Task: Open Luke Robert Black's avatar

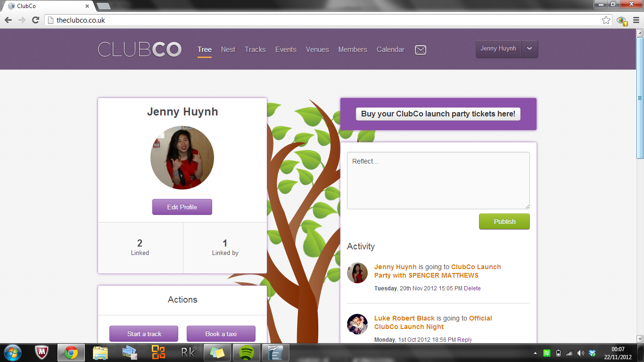Action: click(357, 324)
